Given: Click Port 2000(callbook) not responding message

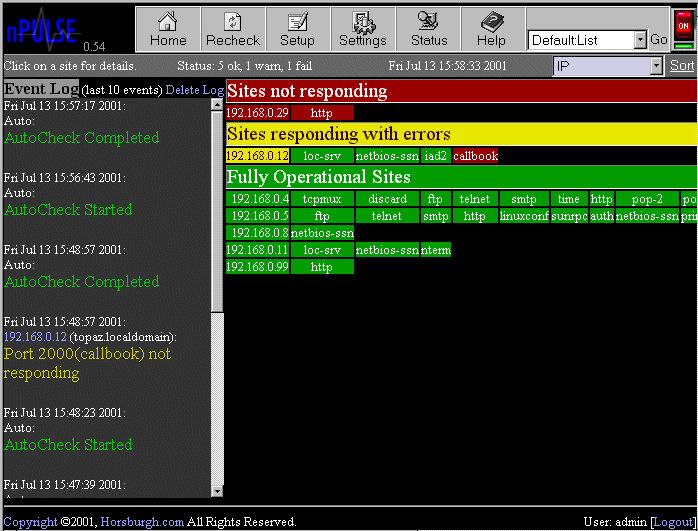Looking at the screenshot, I should coord(87,363).
